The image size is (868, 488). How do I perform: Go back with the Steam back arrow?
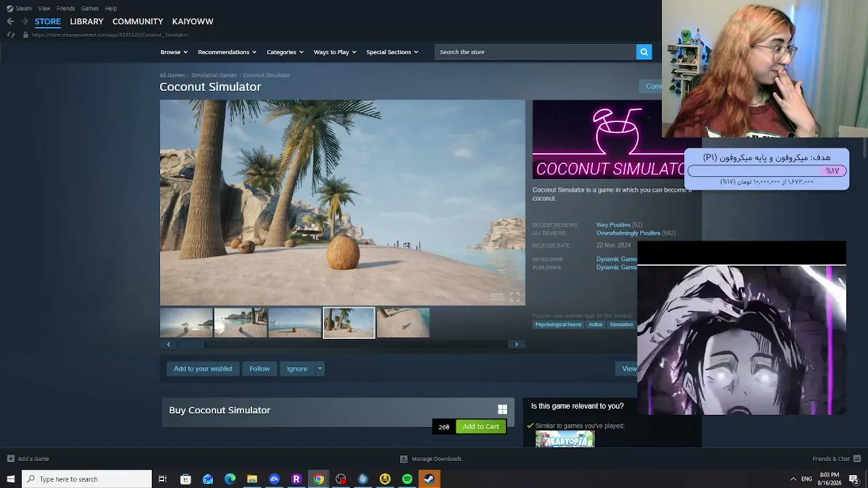click(10, 22)
